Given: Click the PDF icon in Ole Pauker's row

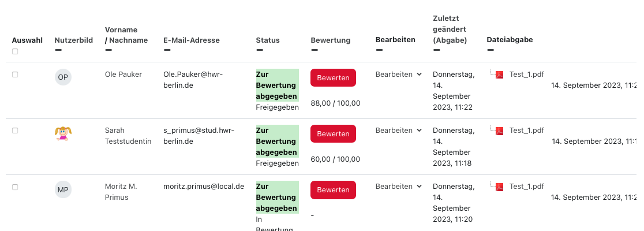Looking at the screenshot, I should tap(500, 74).
